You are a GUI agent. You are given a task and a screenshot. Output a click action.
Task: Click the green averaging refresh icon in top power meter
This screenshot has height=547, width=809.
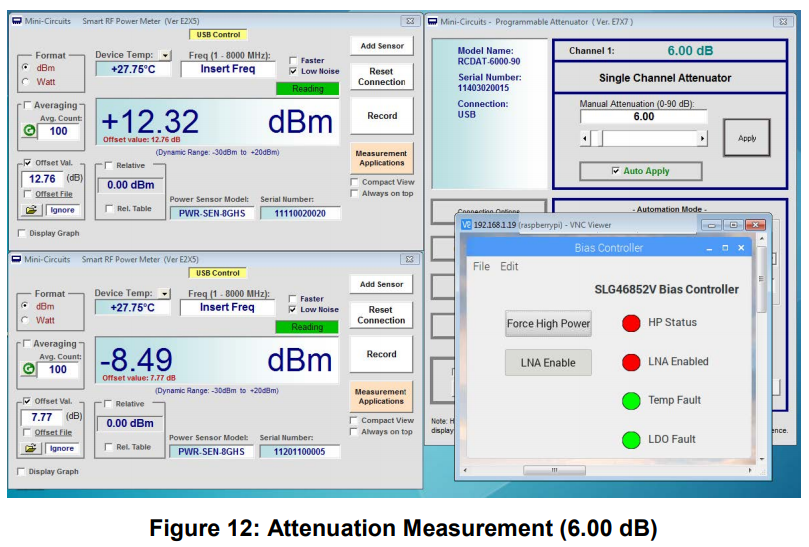coord(29,131)
